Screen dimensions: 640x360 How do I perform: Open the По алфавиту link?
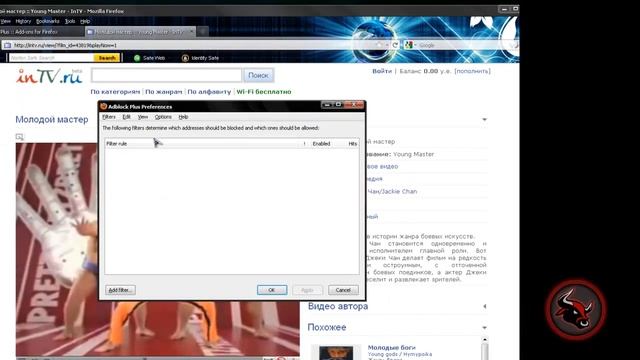tap(209, 92)
